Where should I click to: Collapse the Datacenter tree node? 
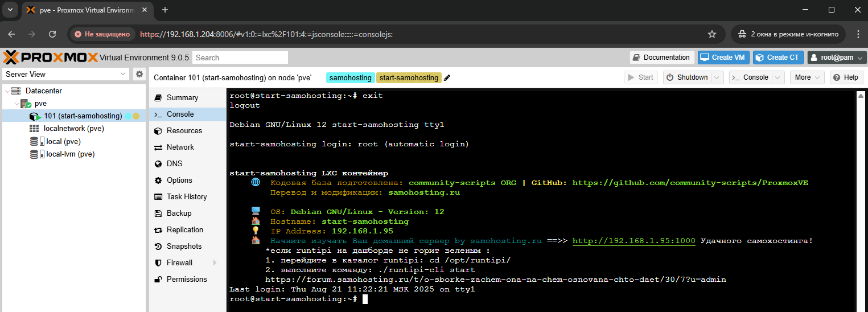[x=7, y=91]
